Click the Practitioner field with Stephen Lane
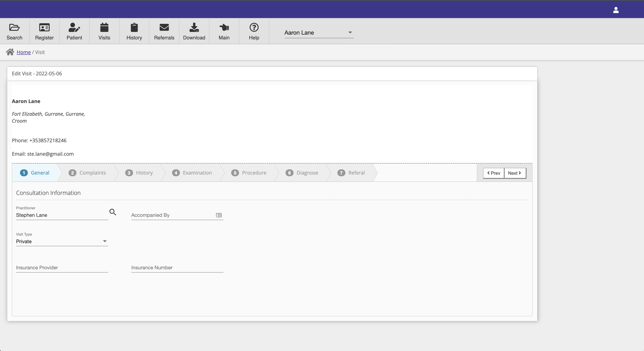This screenshot has width=644, height=351. (62, 215)
